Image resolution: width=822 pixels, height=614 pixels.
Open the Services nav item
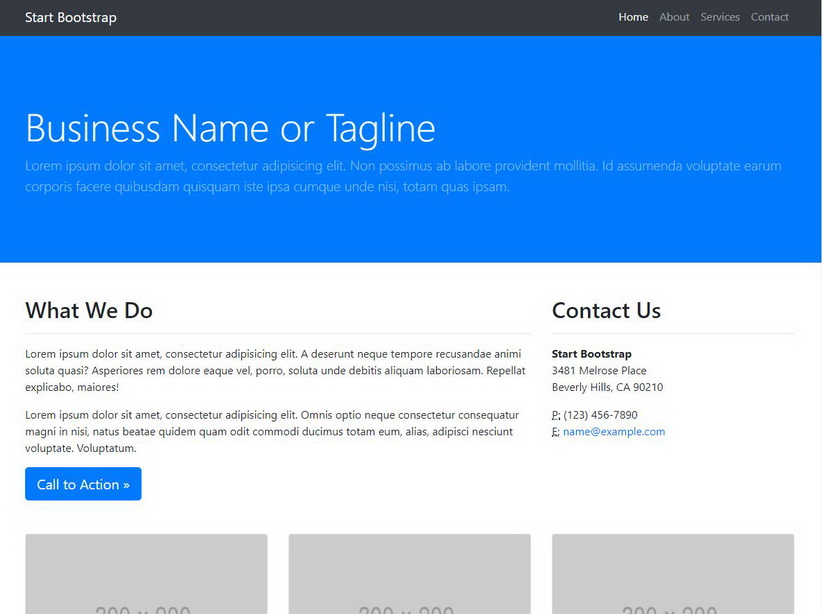720,17
